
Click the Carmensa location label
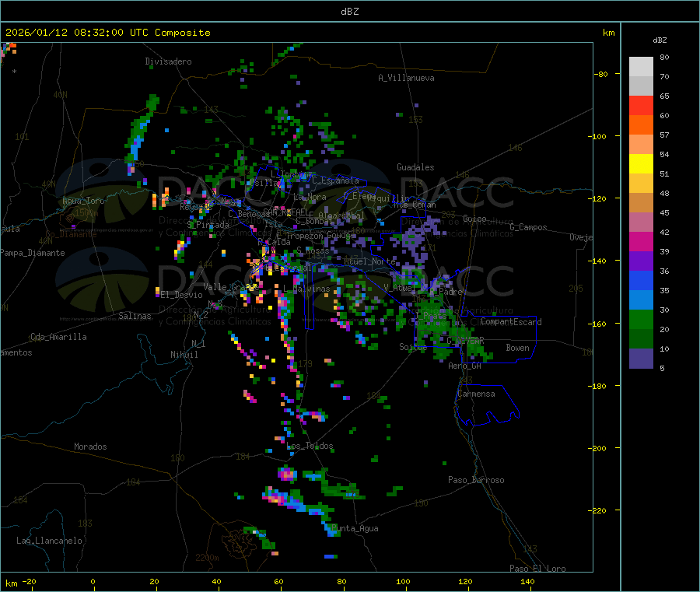tap(476, 394)
